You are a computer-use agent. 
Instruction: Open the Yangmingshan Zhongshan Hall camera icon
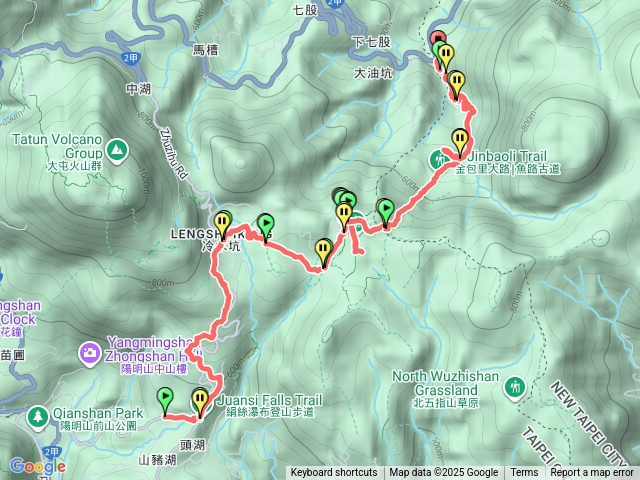pos(90,354)
